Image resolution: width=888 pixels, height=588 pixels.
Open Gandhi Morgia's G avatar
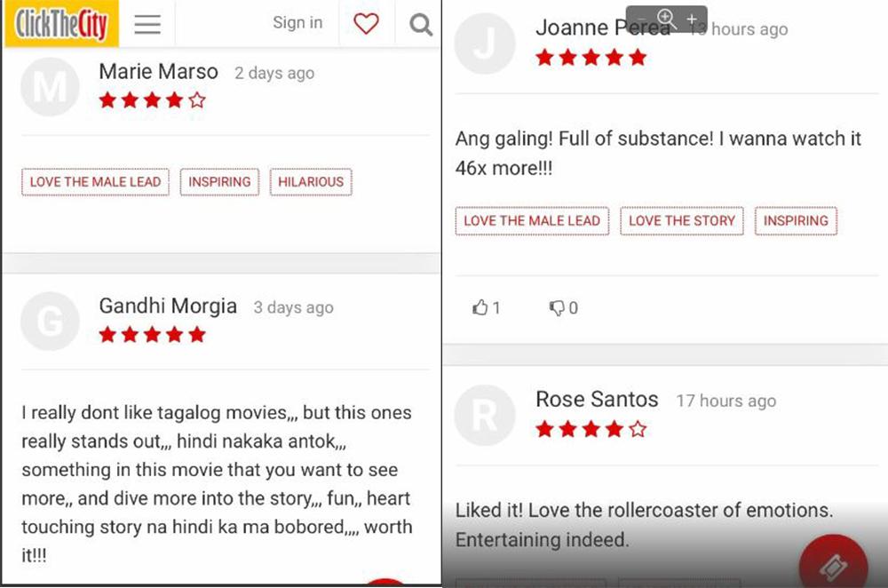pos(50,322)
